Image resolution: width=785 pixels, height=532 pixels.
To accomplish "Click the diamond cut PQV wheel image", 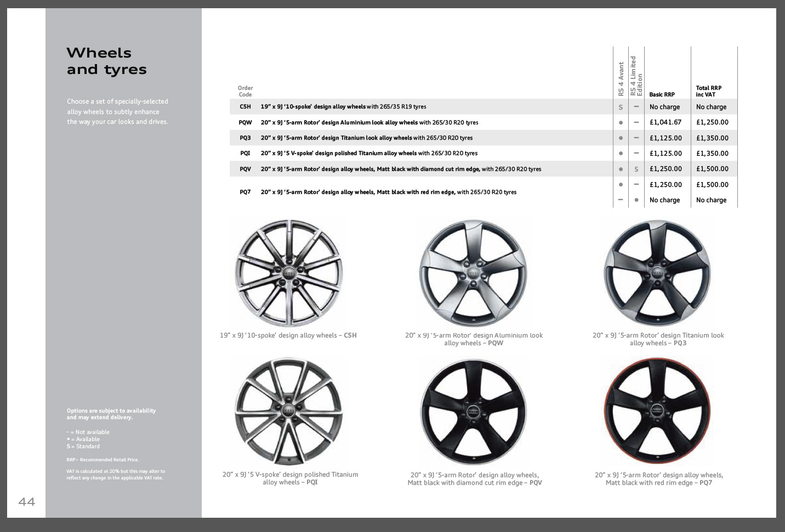I will (x=473, y=411).
